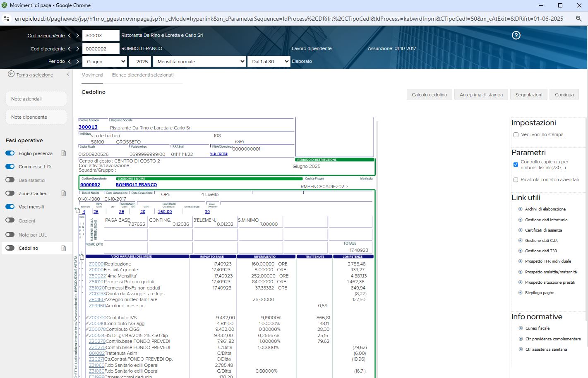Toggle Opzioni switch
The width and height of the screenshot is (588, 378).
click(x=10, y=220)
